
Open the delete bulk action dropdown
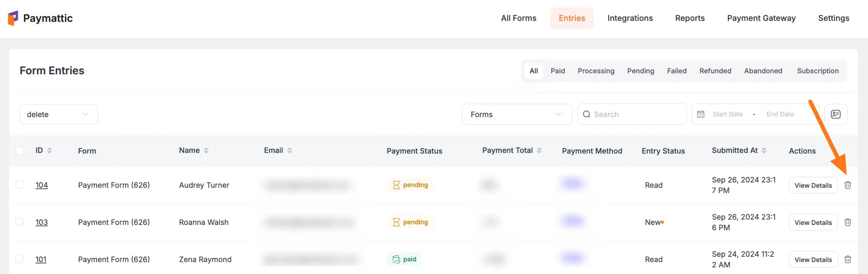59,114
